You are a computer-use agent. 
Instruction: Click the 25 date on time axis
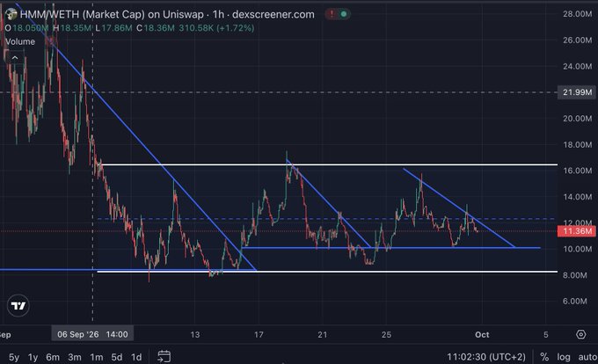coord(386,335)
